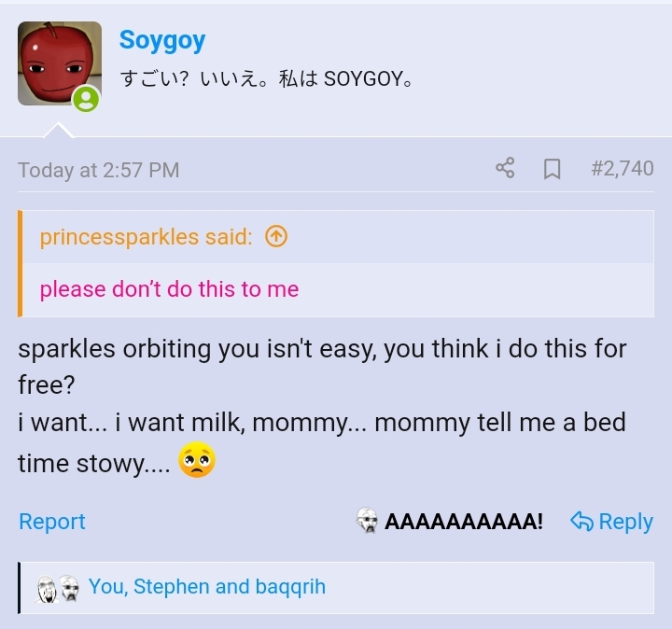Viewport: 672px width, 629px height.
Task: Click the "Today at 2:57 PM" timestamp
Action: pos(98,170)
